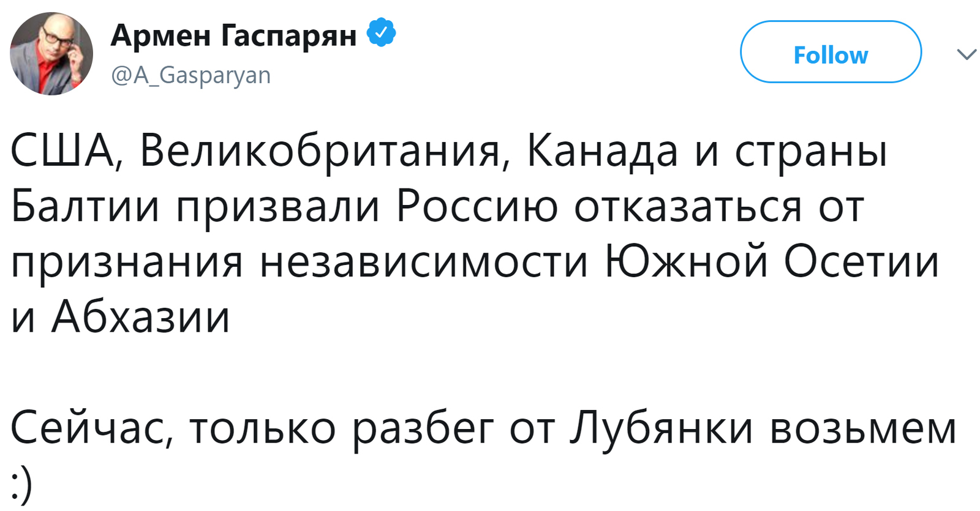Open Армен Гаспарян's profile avatar photo
The width and height of the screenshot is (980, 511).
coord(51,54)
